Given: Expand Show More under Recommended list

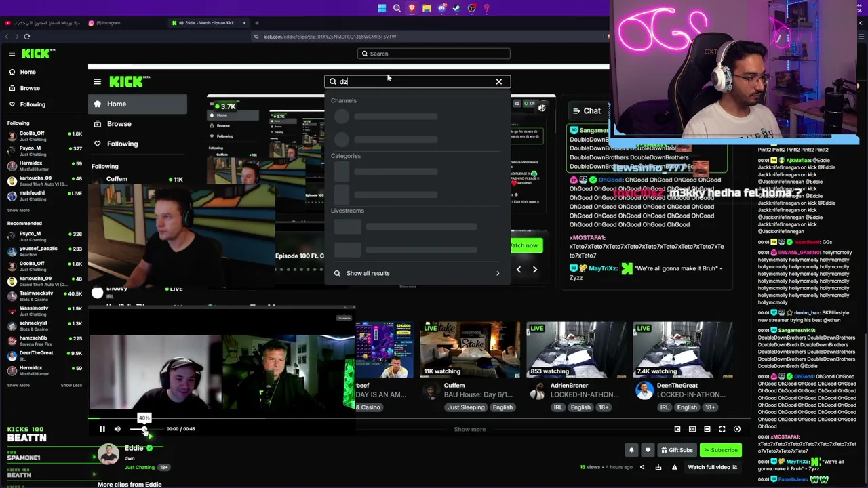Looking at the screenshot, I should point(18,385).
